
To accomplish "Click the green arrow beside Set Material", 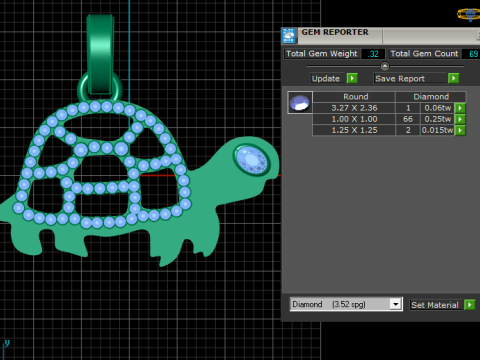I will [x=469, y=305].
